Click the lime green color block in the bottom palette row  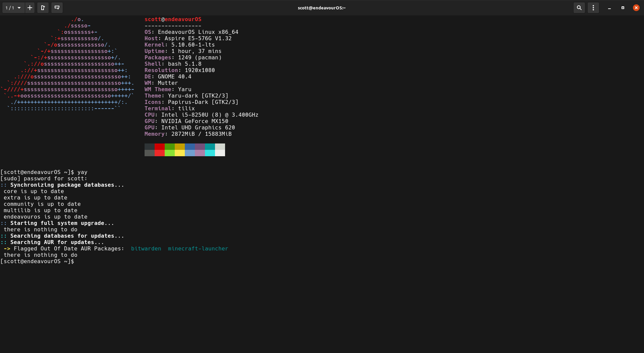pos(170,153)
